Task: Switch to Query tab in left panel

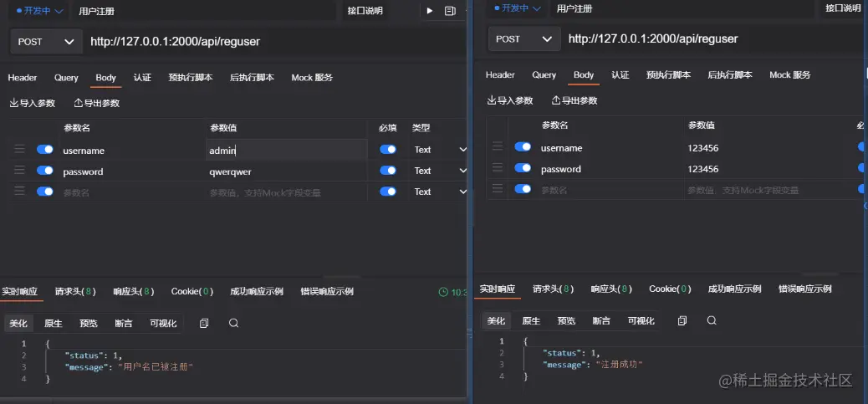Action: 66,78
